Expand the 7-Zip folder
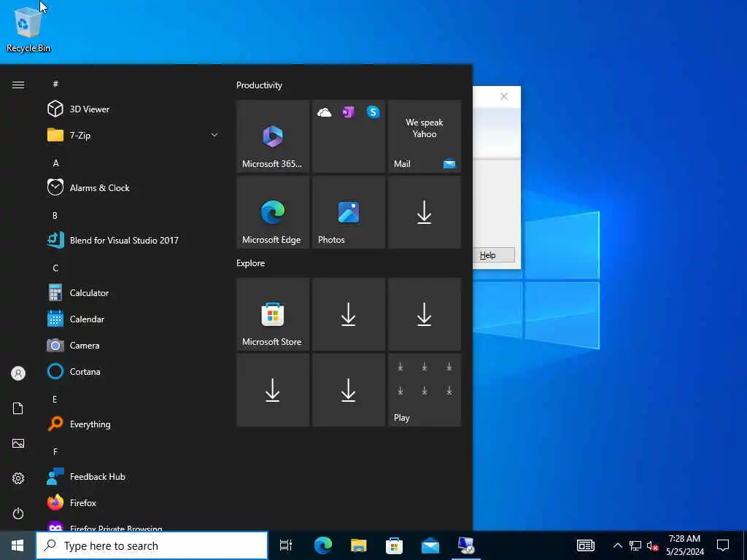747x560 pixels. (132, 135)
